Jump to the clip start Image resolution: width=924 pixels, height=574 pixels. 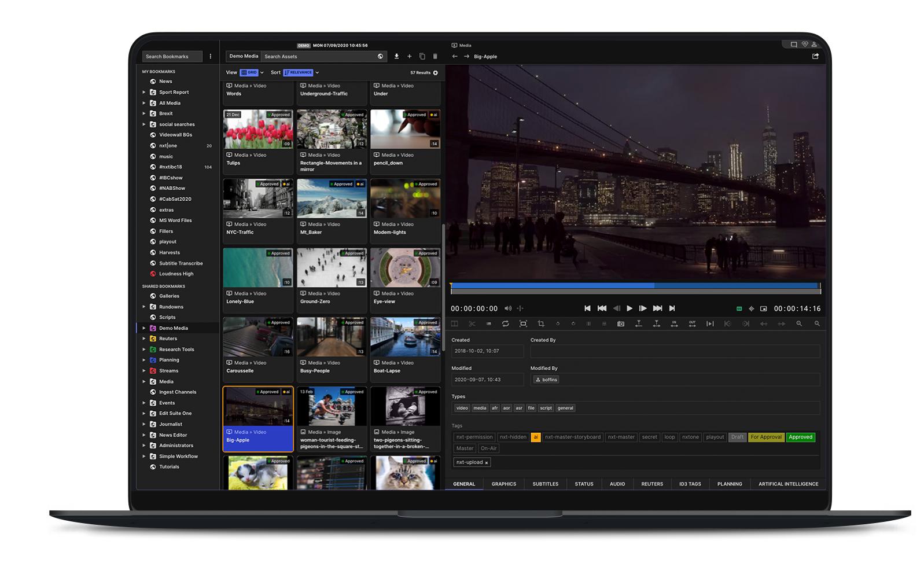587,308
